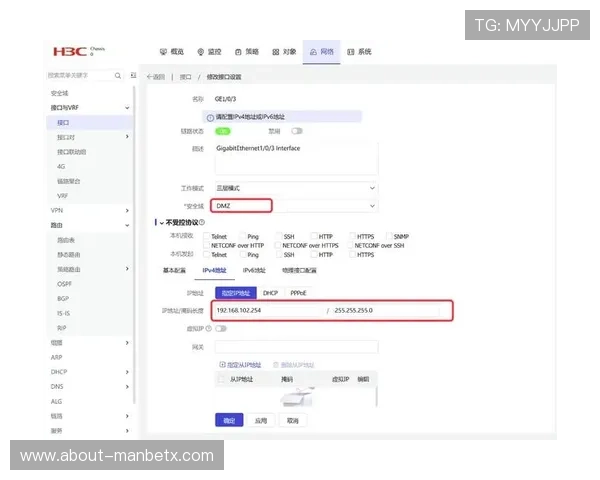Screen dimensions: 600x480
Task: Collapse the 不受控协议 section
Action: 162,223
